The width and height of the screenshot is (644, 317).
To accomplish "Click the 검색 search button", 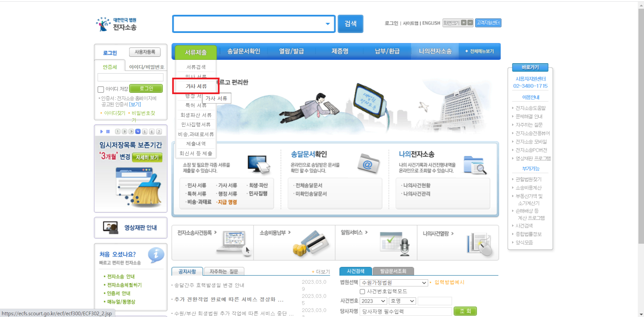I will 350,24.
